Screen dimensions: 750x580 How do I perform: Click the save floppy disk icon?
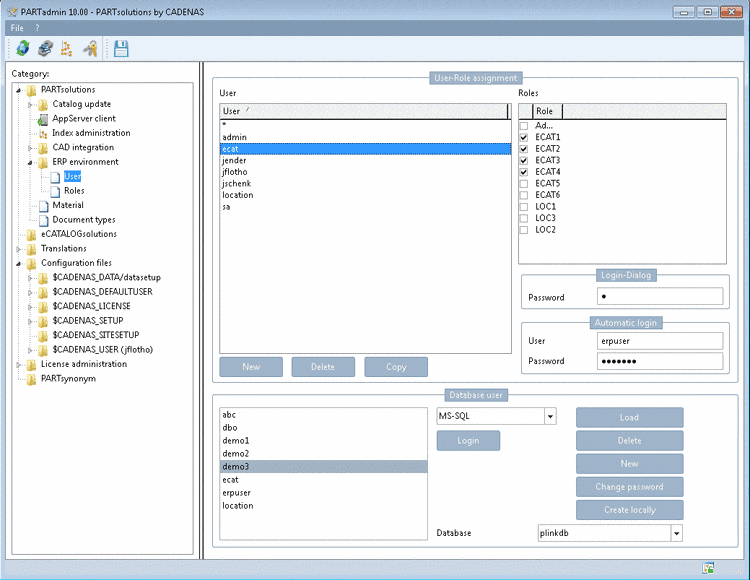(x=121, y=48)
